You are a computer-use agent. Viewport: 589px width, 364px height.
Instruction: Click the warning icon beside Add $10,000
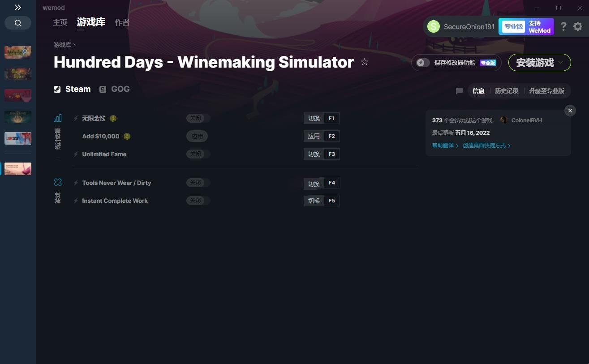[127, 136]
